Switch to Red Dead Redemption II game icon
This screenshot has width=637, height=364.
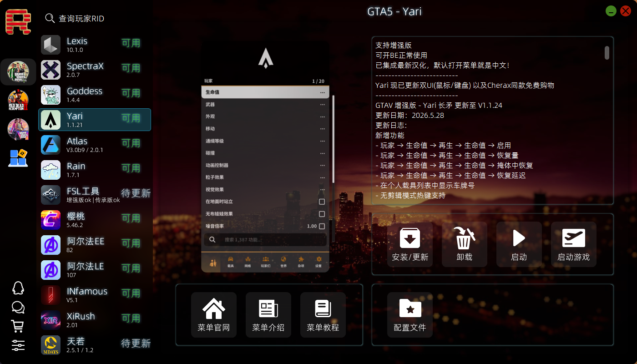(18, 101)
